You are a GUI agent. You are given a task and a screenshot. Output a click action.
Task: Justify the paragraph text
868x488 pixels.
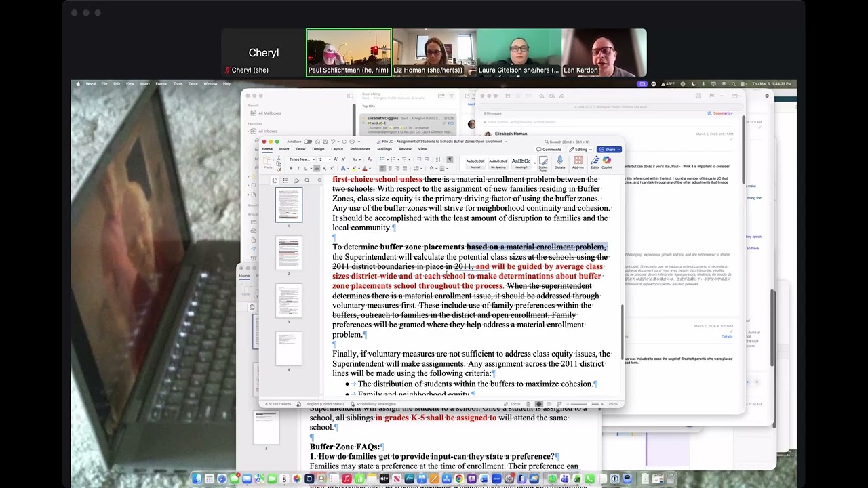[405, 168]
